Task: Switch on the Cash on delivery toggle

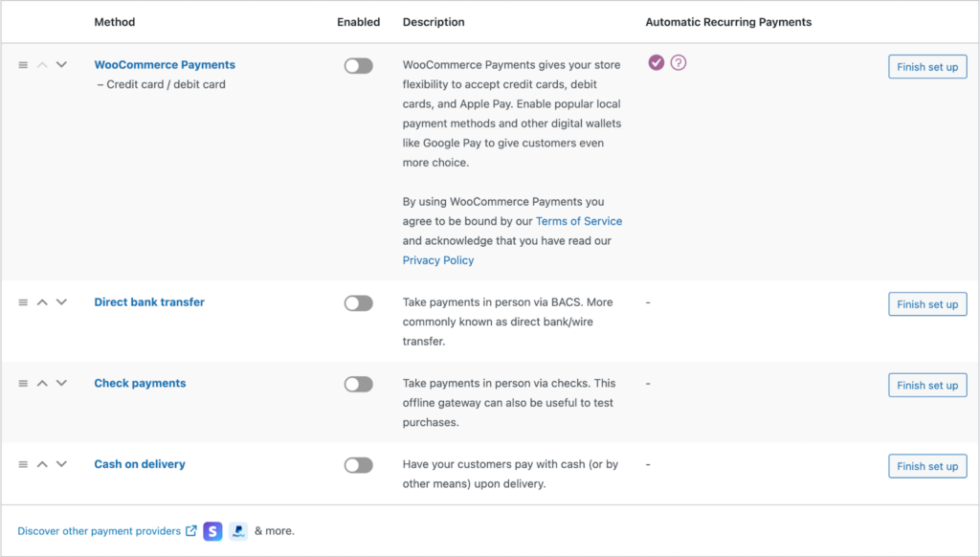Action: point(358,465)
